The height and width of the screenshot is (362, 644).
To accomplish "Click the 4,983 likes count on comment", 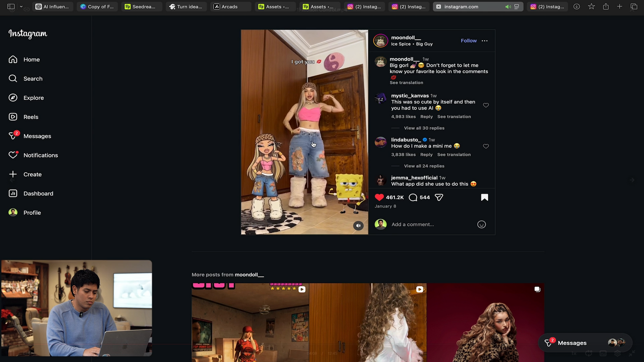I will [x=403, y=117].
